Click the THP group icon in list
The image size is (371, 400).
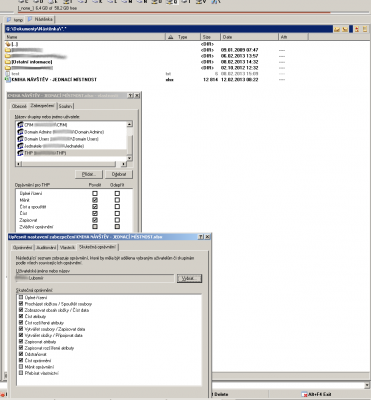coord(20,153)
